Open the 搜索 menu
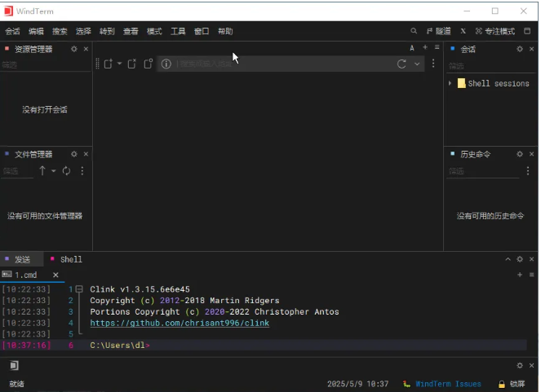This screenshot has height=392, width=541. tap(60, 31)
